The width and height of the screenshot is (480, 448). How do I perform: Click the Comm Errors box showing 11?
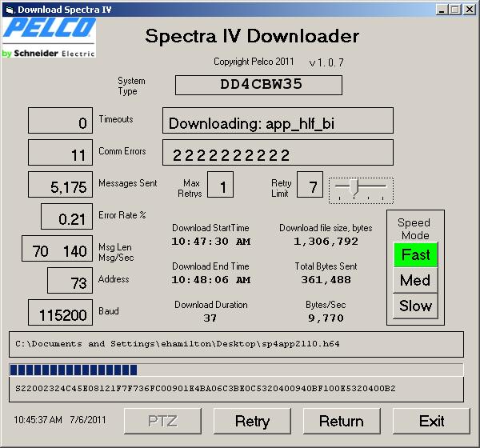[x=60, y=153]
